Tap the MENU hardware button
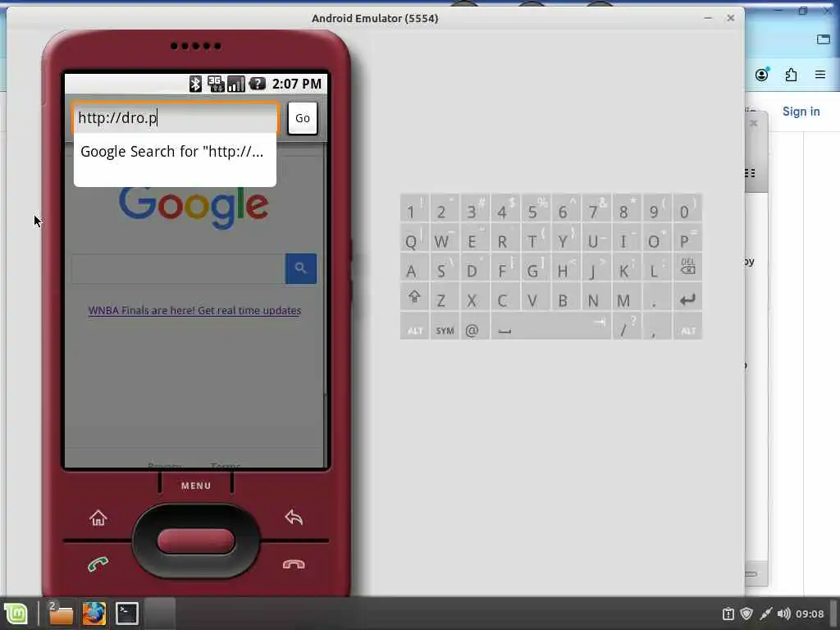The height and width of the screenshot is (630, 840). pos(196,486)
